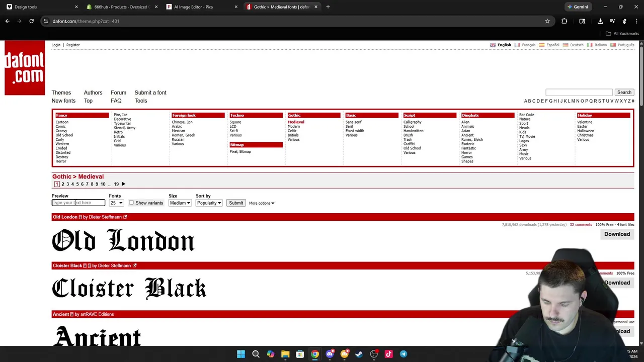Switch language to Français
This screenshot has height=362, width=644.
[x=528, y=45]
